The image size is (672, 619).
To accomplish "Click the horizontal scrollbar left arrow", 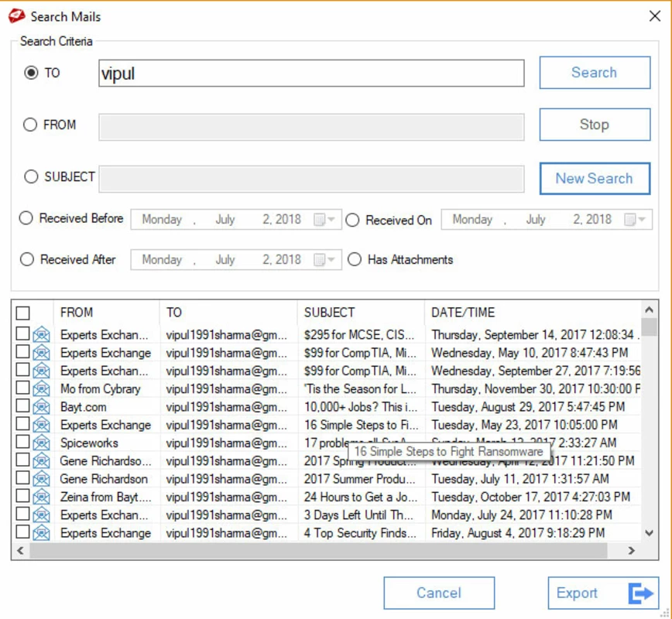I will pos(20,550).
